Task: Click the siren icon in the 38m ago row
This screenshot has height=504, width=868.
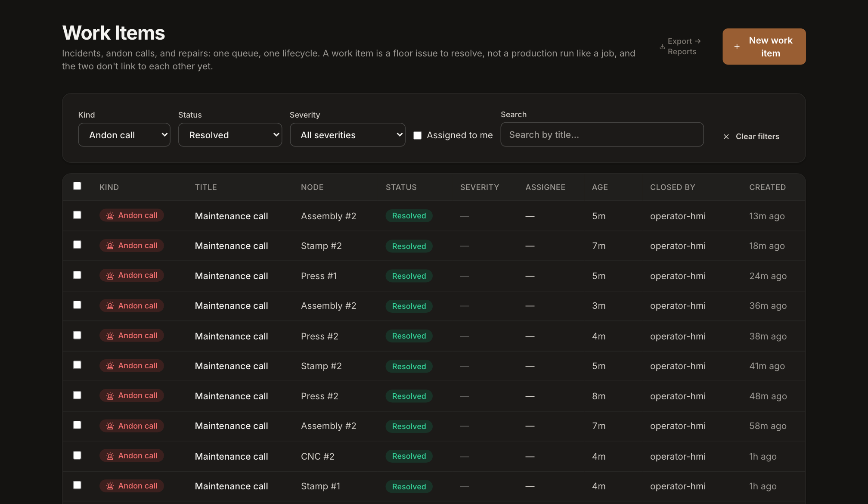Action: pyautogui.click(x=110, y=336)
